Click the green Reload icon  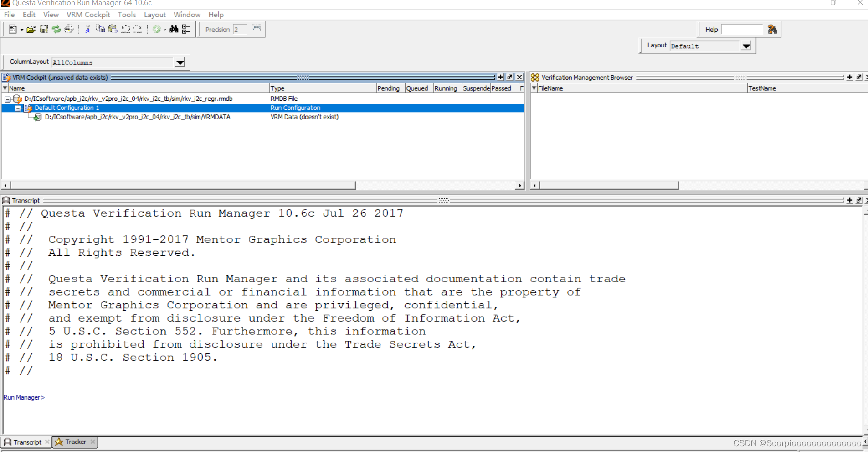[56, 30]
